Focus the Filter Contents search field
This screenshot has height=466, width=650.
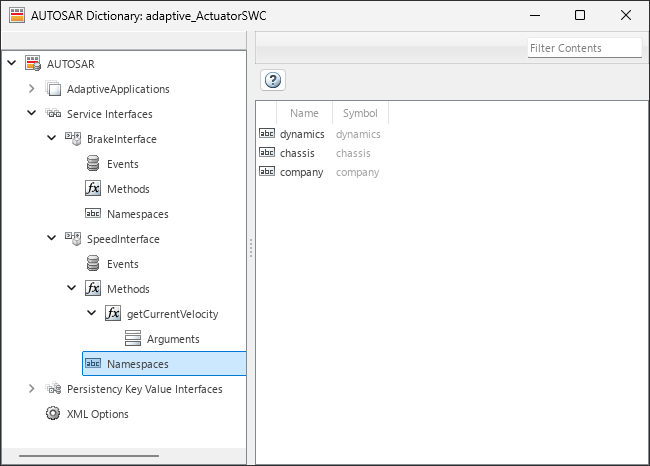[x=585, y=48]
